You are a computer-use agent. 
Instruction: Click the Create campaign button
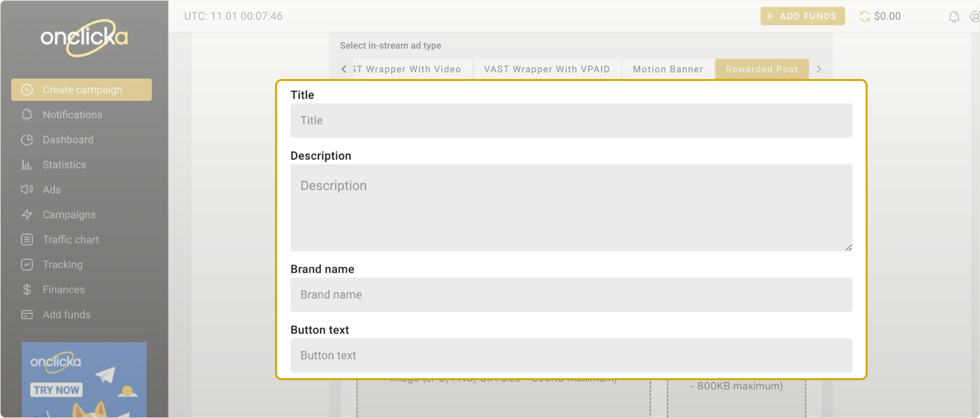pyautogui.click(x=81, y=90)
